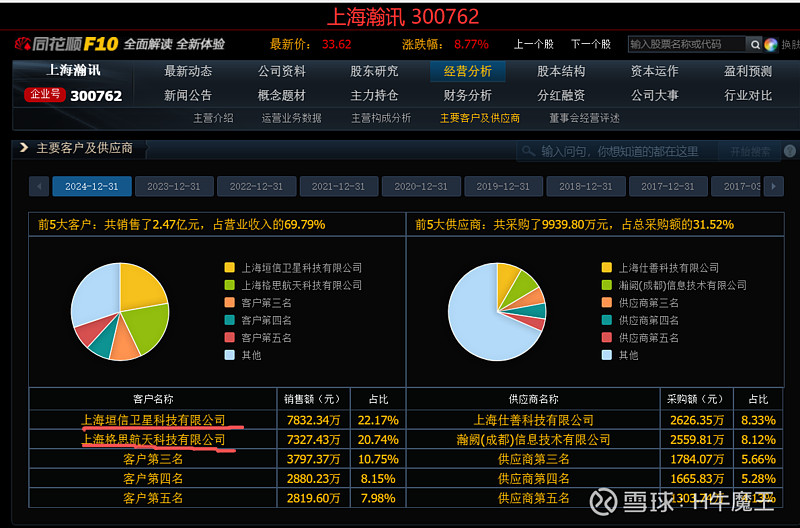Open the 股本结构 menu

click(561, 71)
